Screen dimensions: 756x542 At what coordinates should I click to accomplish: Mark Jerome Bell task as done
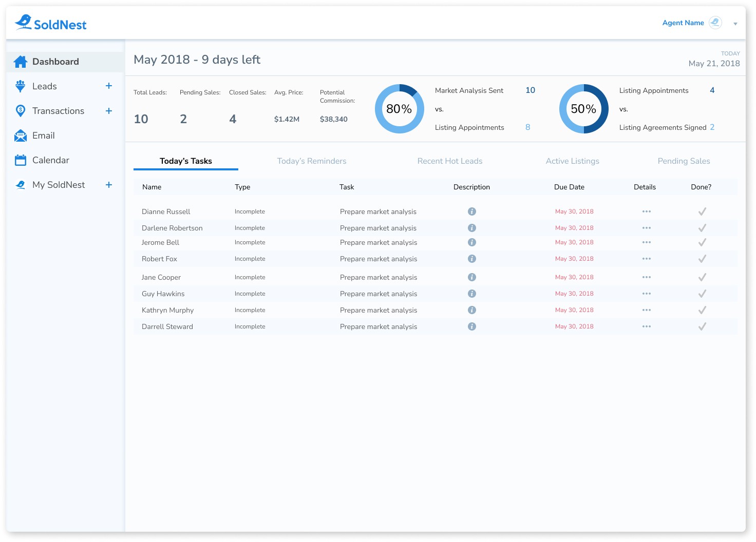coord(702,242)
